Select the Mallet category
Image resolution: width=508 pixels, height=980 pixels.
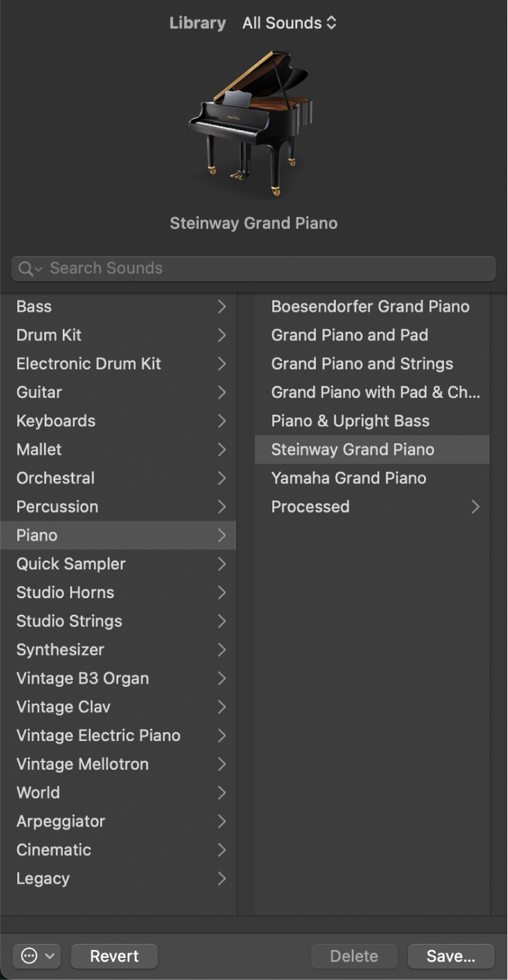pos(118,450)
